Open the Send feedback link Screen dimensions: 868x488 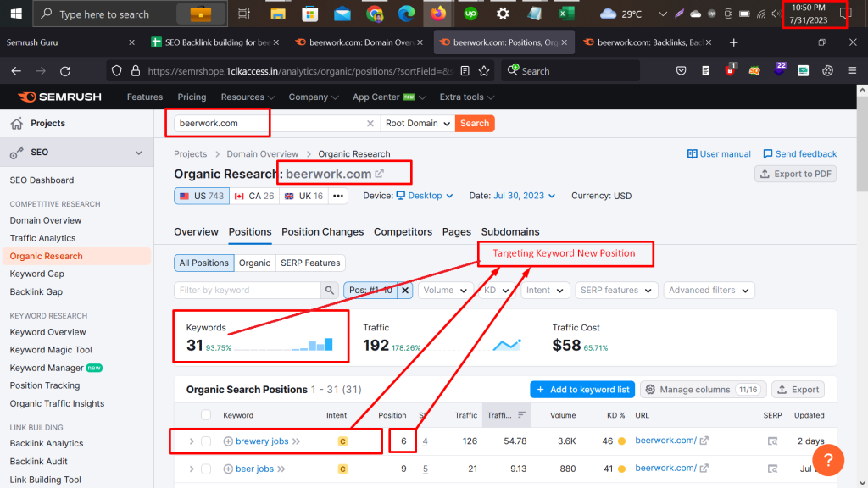click(800, 154)
